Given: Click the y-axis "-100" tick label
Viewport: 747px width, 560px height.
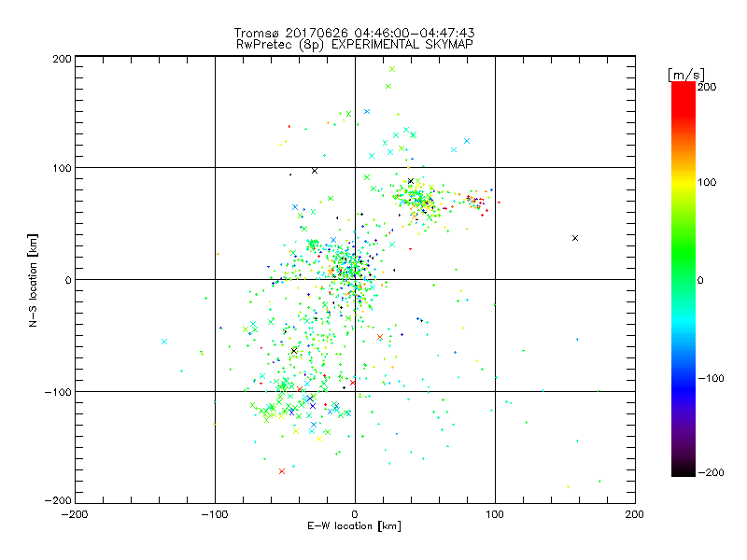Looking at the screenshot, I should (x=59, y=392).
